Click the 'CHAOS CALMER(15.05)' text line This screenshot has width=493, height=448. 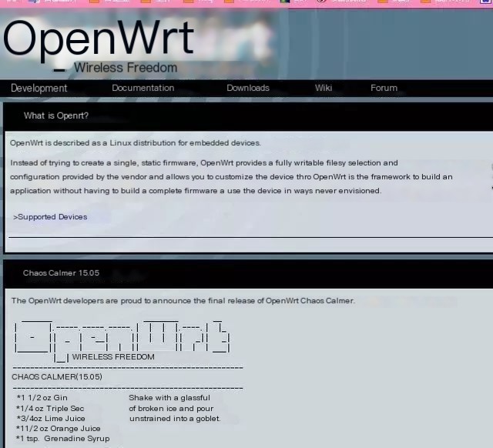tap(57, 376)
